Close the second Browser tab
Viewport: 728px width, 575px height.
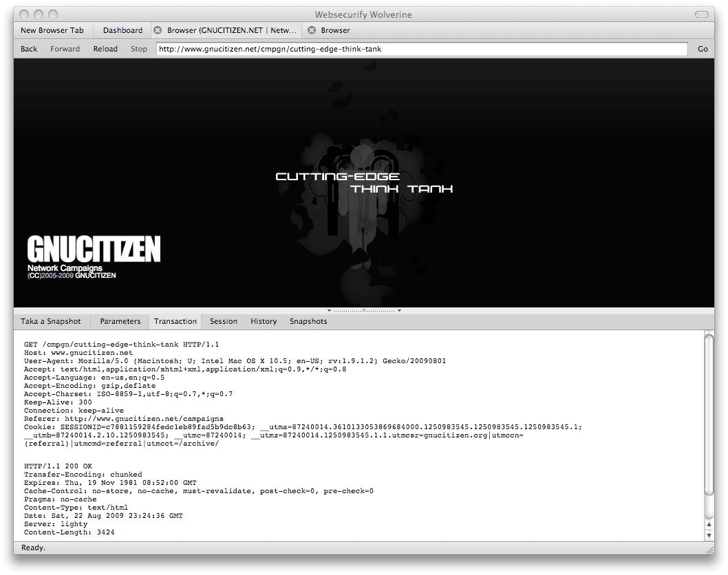coord(312,30)
